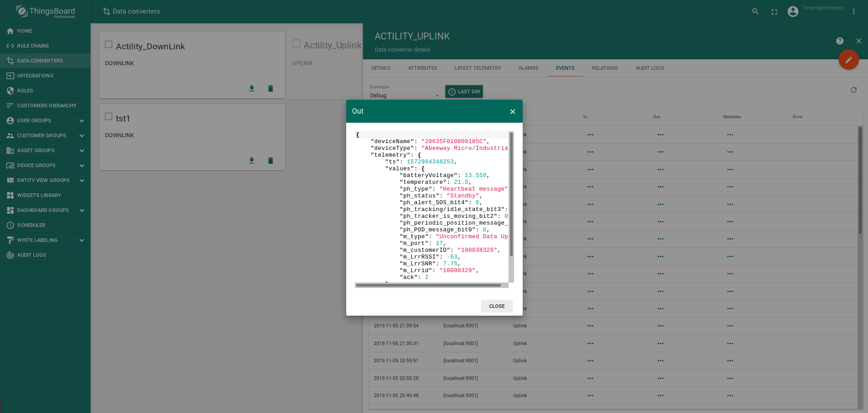868x413 pixels.
Task: Expand Dashboard Groups in sidebar
Action: pos(82,210)
